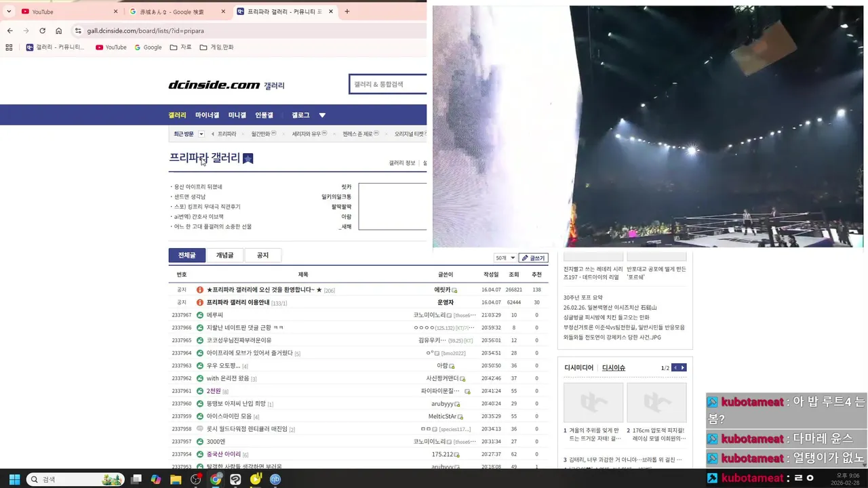Open the tab search chevron button
868x488 pixels.
tap(9, 12)
